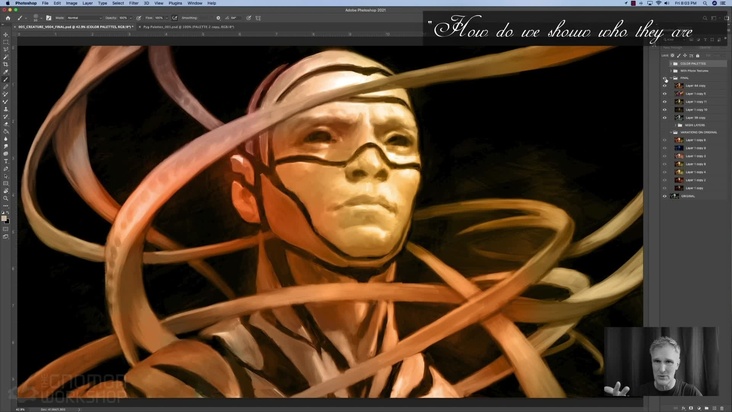Open the Filter menu

tap(134, 3)
